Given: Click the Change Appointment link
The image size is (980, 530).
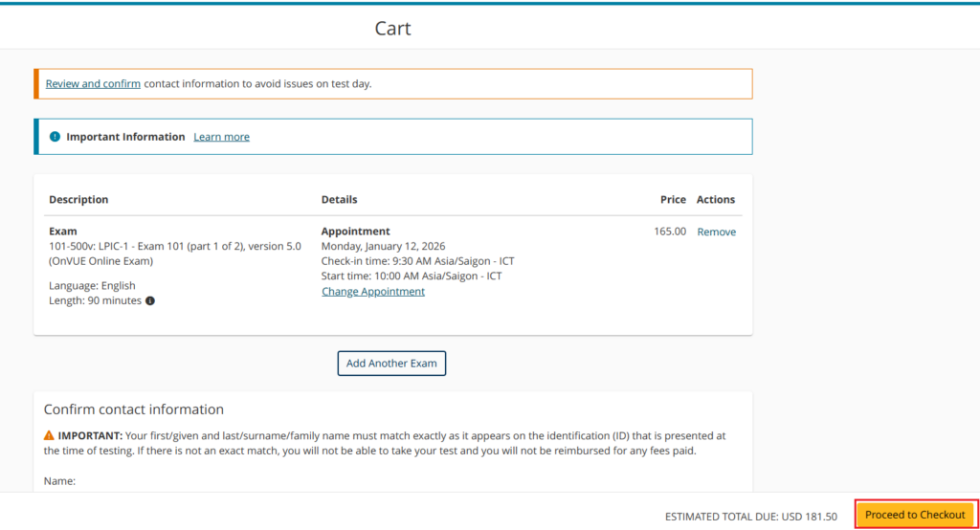Looking at the screenshot, I should tap(372, 292).
